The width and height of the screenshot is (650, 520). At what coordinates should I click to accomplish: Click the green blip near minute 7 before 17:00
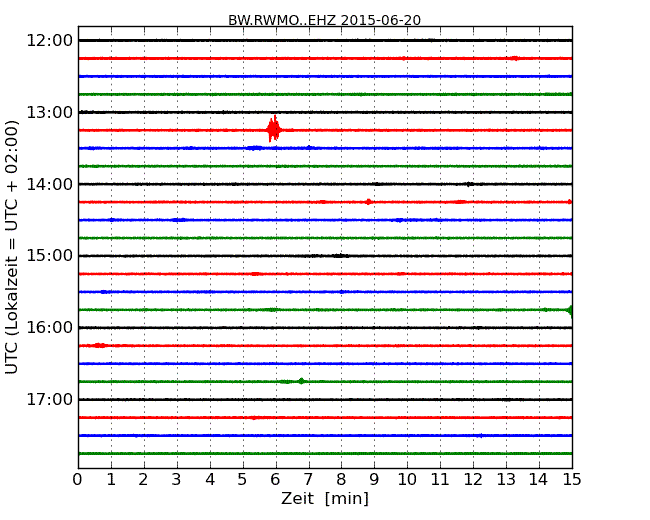click(301, 381)
